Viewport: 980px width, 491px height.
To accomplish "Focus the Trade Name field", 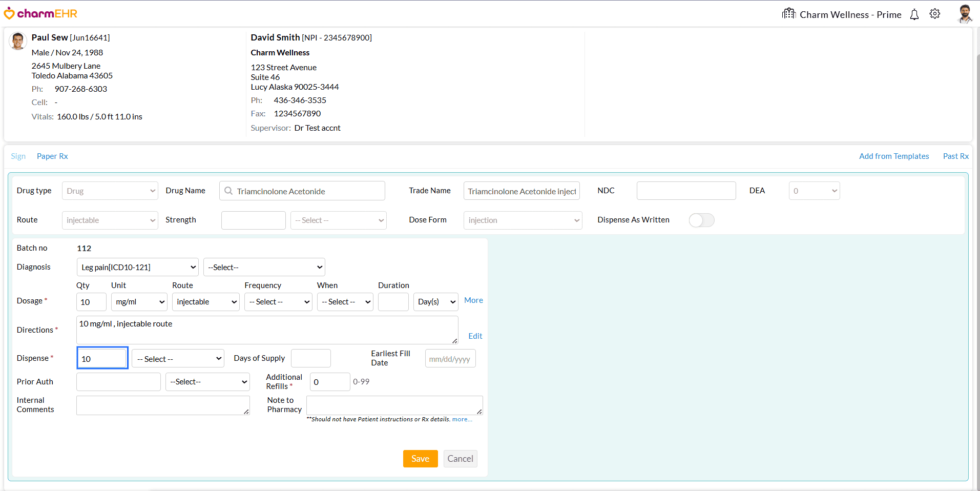I will click(x=522, y=191).
